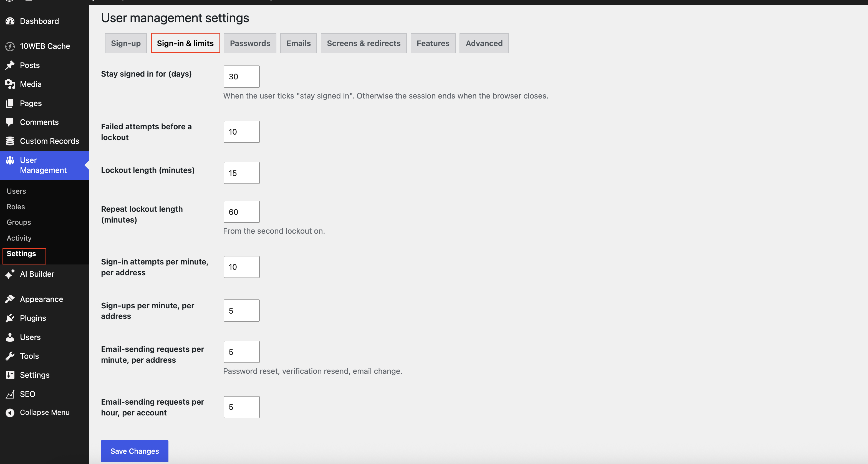This screenshot has width=868, height=464.
Task: Open the Advanced tab
Action: (x=484, y=43)
